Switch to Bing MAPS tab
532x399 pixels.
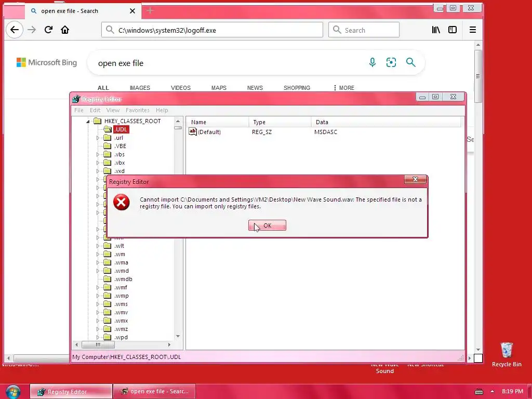click(219, 88)
